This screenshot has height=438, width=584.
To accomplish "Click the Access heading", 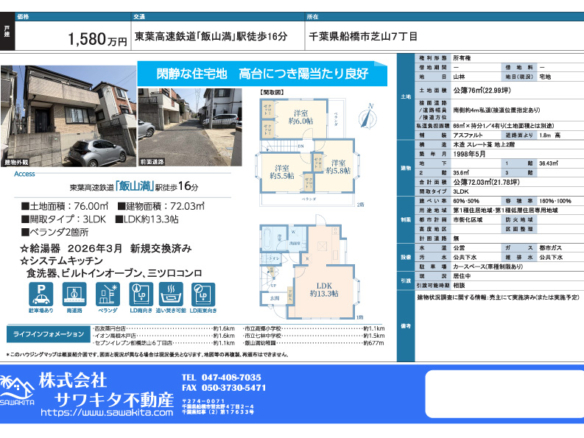I will [25, 174].
